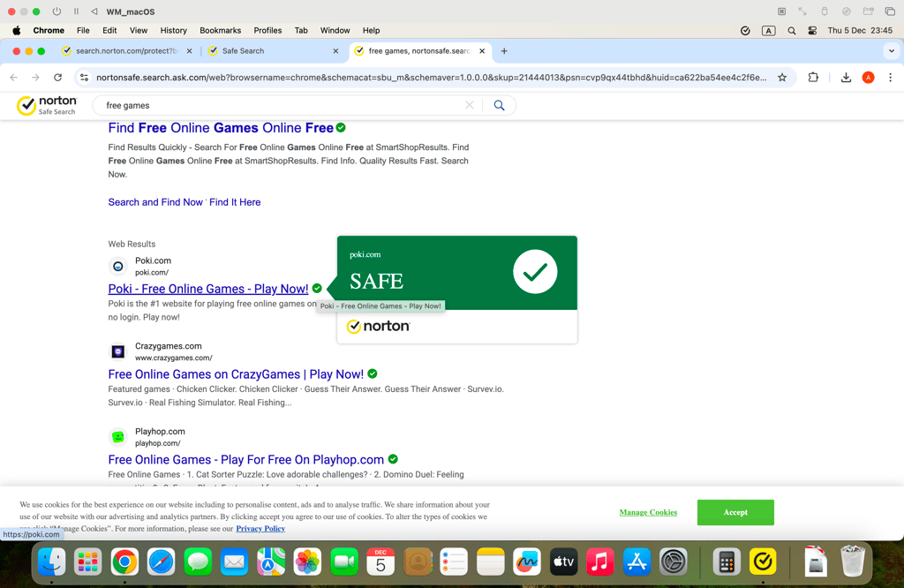Go back using the browser back arrow

pyautogui.click(x=14, y=77)
